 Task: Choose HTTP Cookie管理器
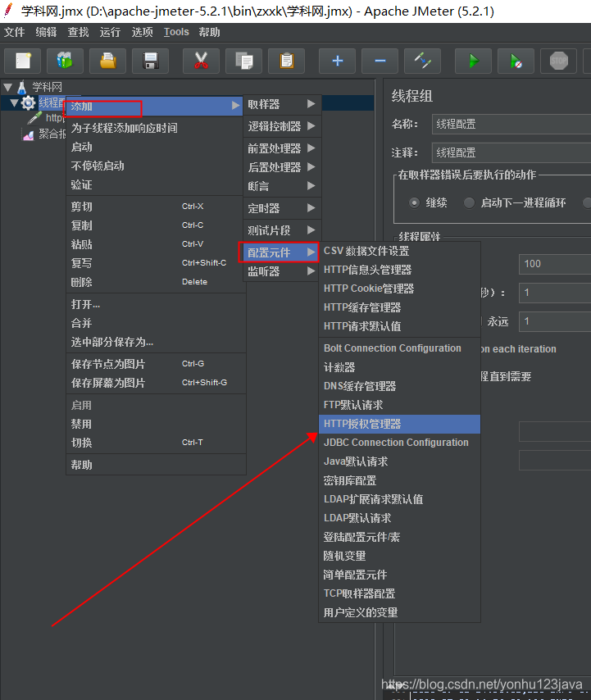399,289
